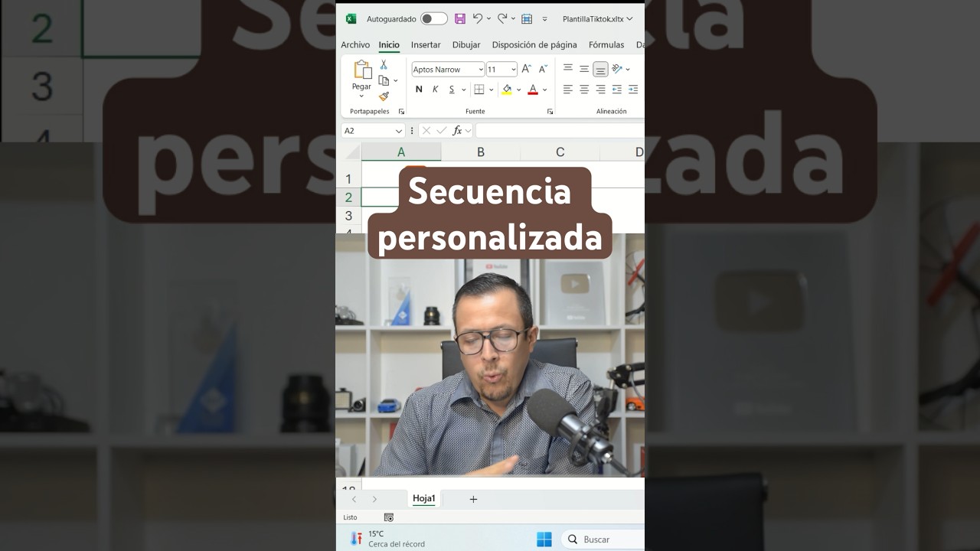This screenshot has width=980, height=551.
Task: Open the borders dropdown arrow
Action: click(492, 90)
